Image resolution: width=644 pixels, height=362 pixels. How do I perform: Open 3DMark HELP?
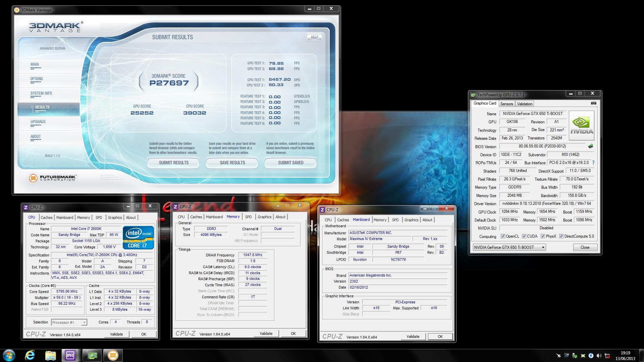(x=314, y=37)
